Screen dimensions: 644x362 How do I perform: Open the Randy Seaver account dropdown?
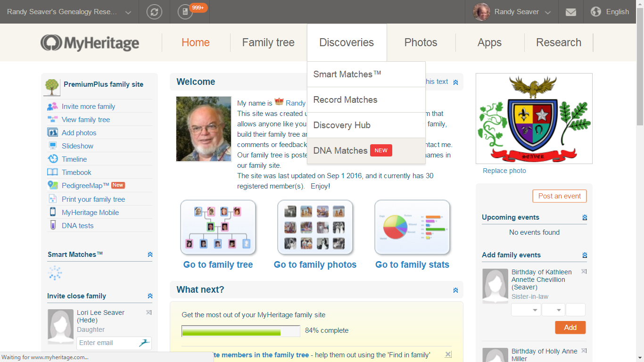click(x=547, y=13)
